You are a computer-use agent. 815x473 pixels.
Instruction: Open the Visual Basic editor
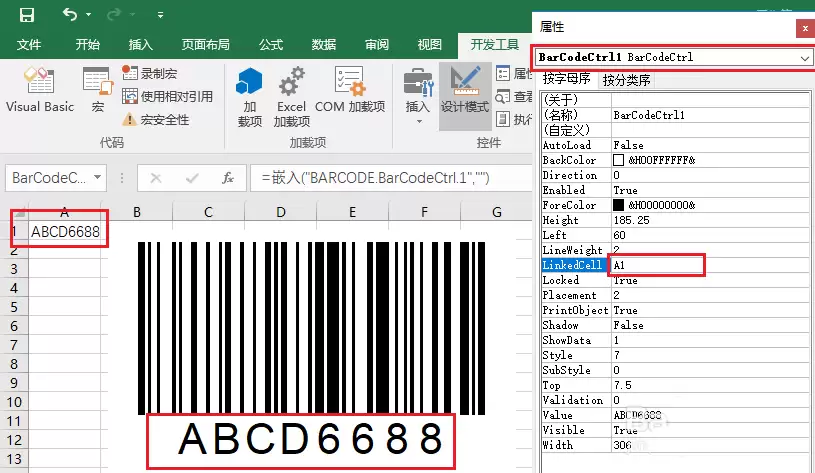click(40, 89)
